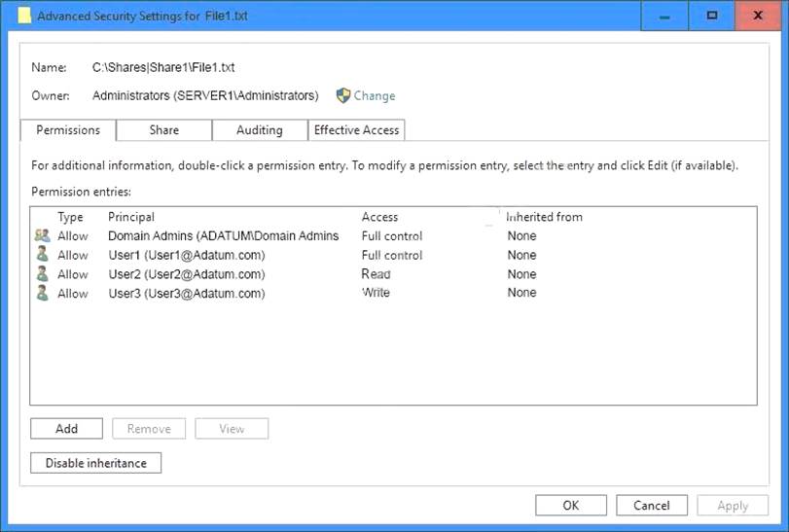Image resolution: width=789 pixels, height=532 pixels.
Task: Open the Effective Access tab
Action: 356,130
